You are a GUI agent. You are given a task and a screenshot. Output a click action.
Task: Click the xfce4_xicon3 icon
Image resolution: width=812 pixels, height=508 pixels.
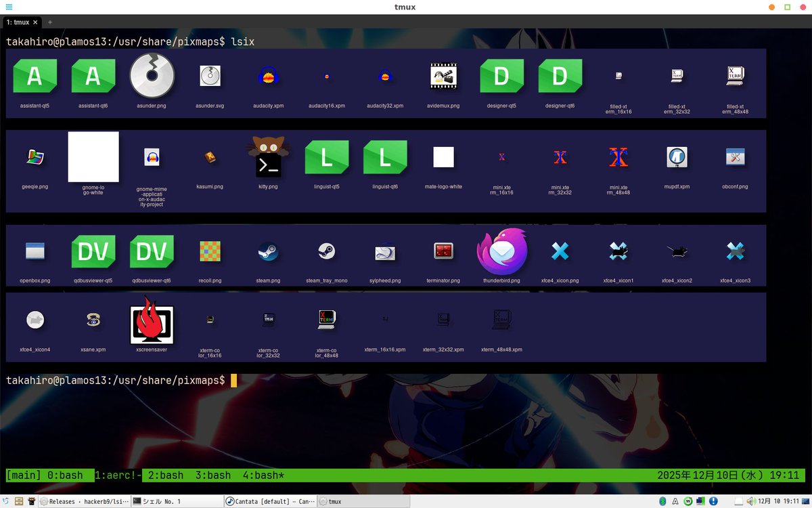tap(736, 251)
